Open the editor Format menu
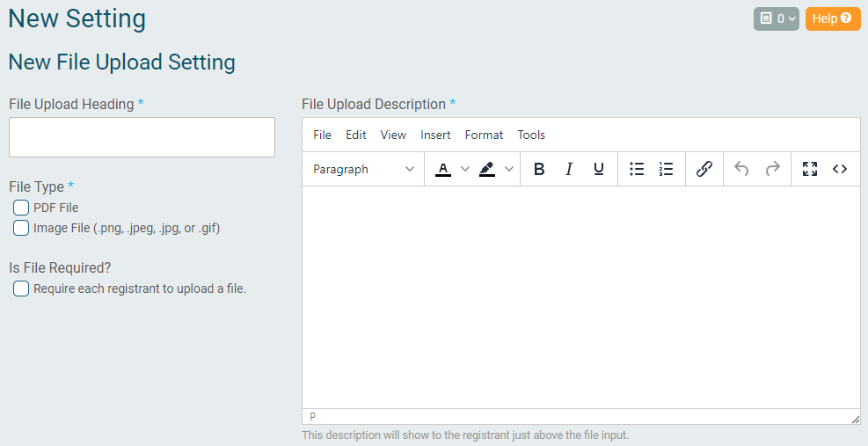 point(484,135)
